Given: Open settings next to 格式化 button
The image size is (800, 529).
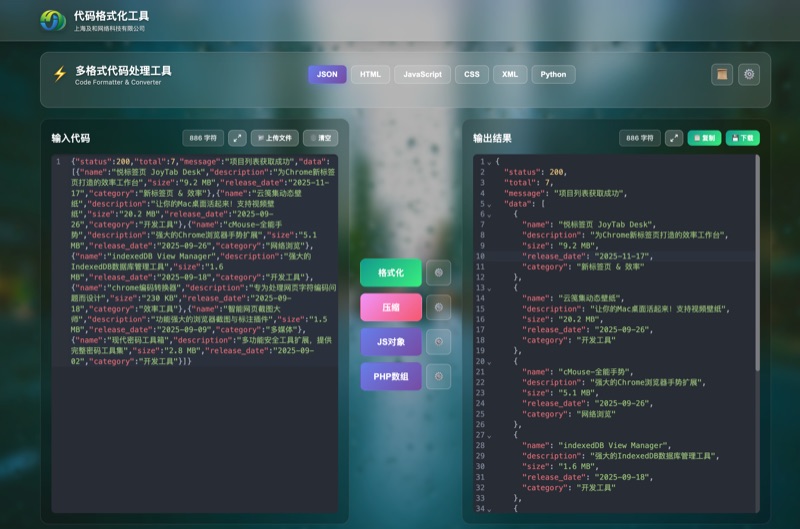Looking at the screenshot, I should [x=438, y=273].
